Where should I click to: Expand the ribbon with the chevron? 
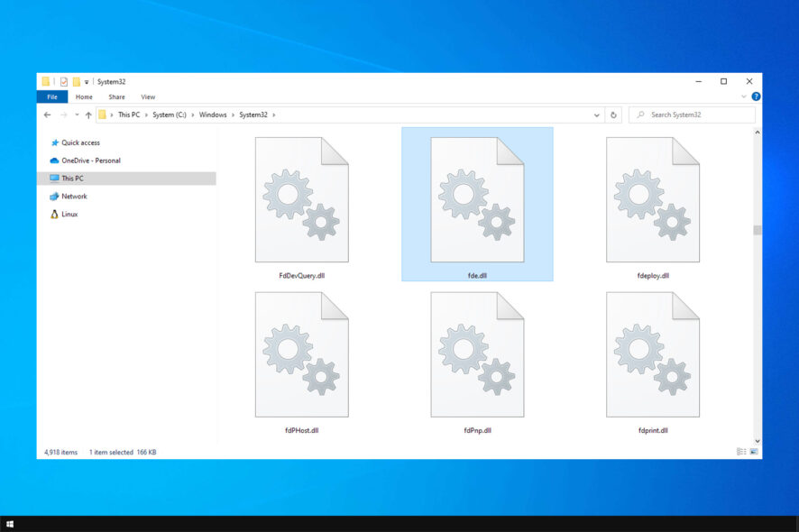pyautogui.click(x=743, y=96)
